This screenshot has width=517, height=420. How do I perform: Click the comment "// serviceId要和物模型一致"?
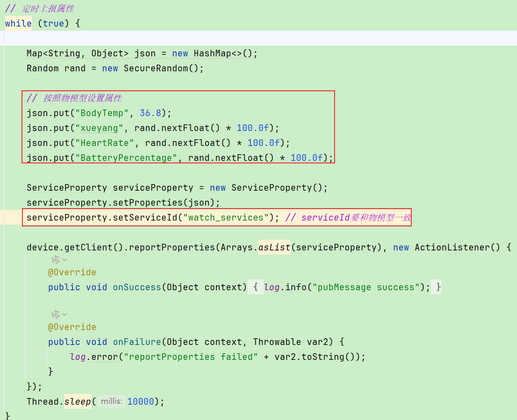pyautogui.click(x=348, y=218)
